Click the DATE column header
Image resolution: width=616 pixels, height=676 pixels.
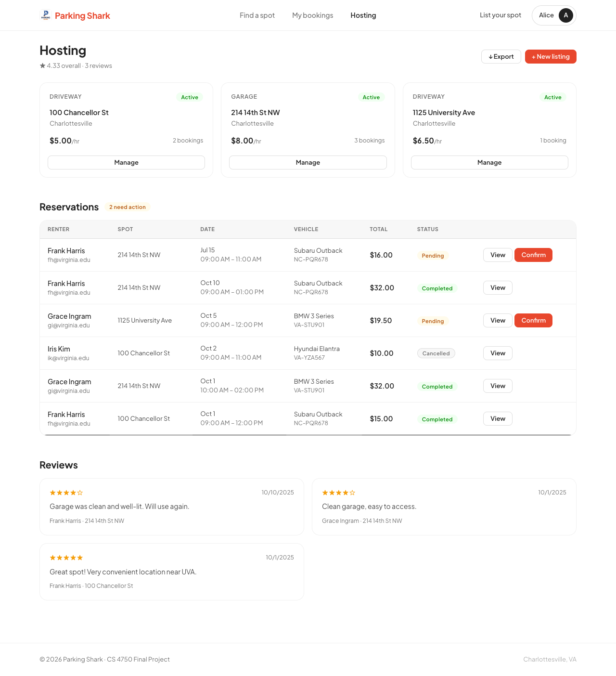pyautogui.click(x=207, y=229)
